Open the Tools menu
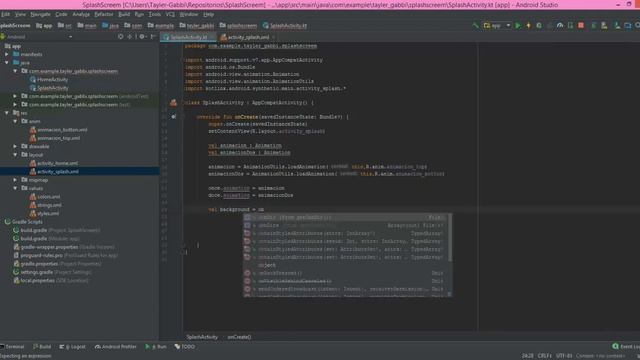Viewport: 640px width, 360px height. [155, 14]
